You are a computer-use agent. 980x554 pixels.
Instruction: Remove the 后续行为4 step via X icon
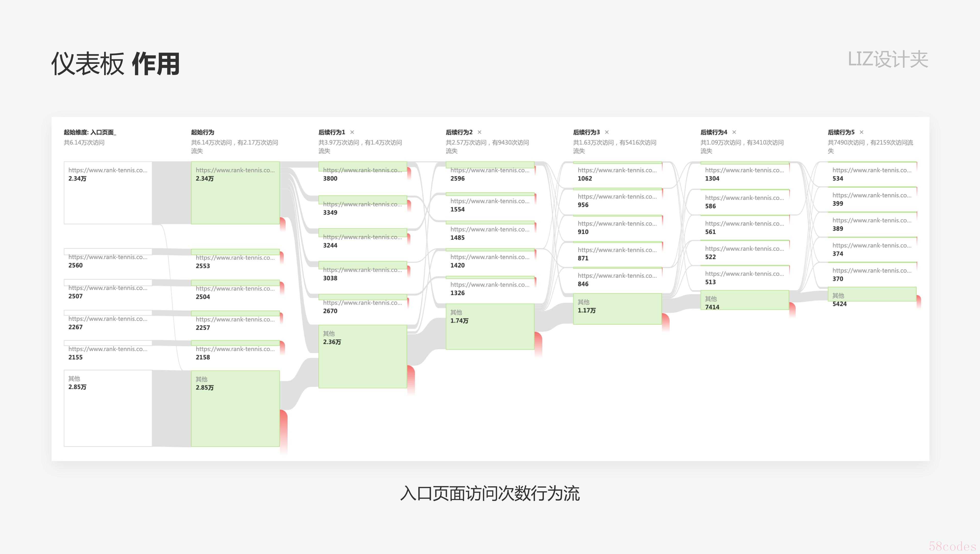(x=734, y=133)
